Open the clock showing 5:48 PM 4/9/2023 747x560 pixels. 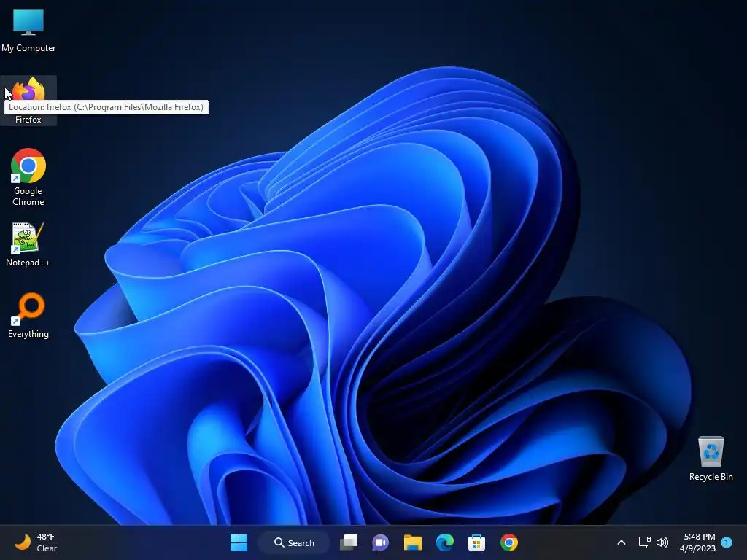point(697,542)
